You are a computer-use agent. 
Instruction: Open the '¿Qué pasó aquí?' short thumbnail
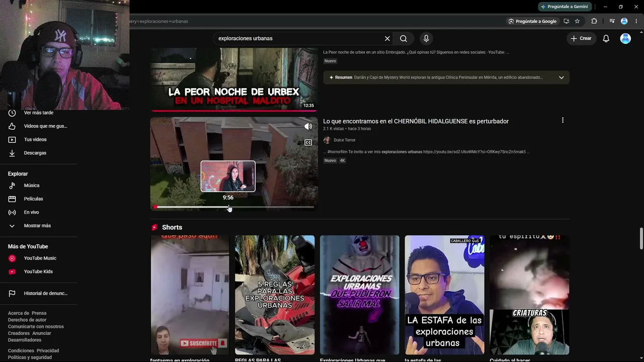(x=190, y=295)
